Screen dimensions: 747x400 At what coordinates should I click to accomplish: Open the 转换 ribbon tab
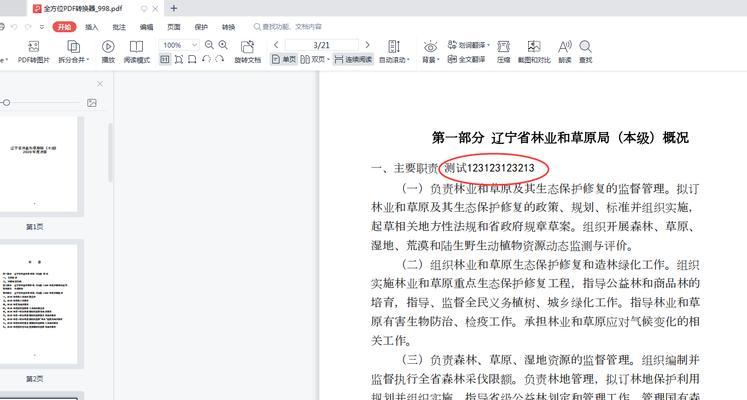229,27
